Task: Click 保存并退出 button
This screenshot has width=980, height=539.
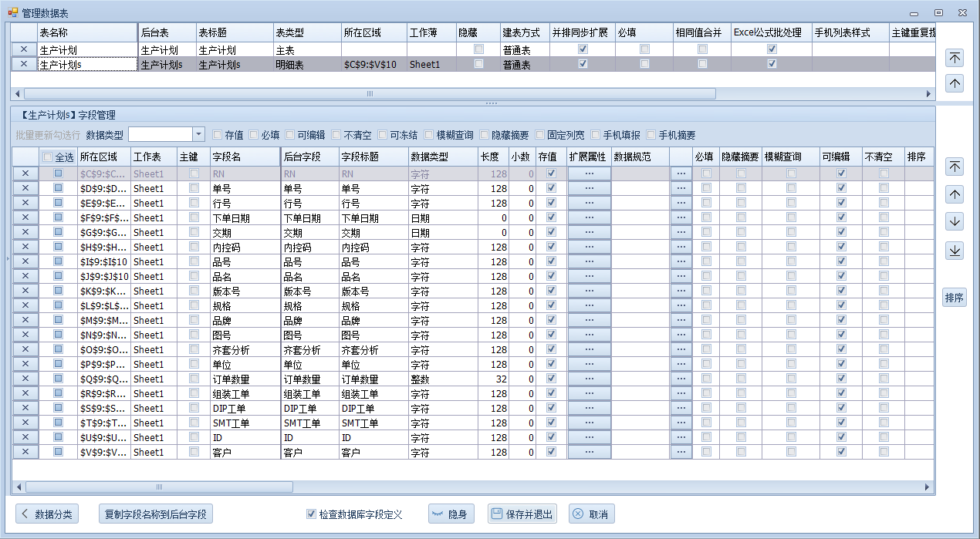Action: (x=522, y=514)
